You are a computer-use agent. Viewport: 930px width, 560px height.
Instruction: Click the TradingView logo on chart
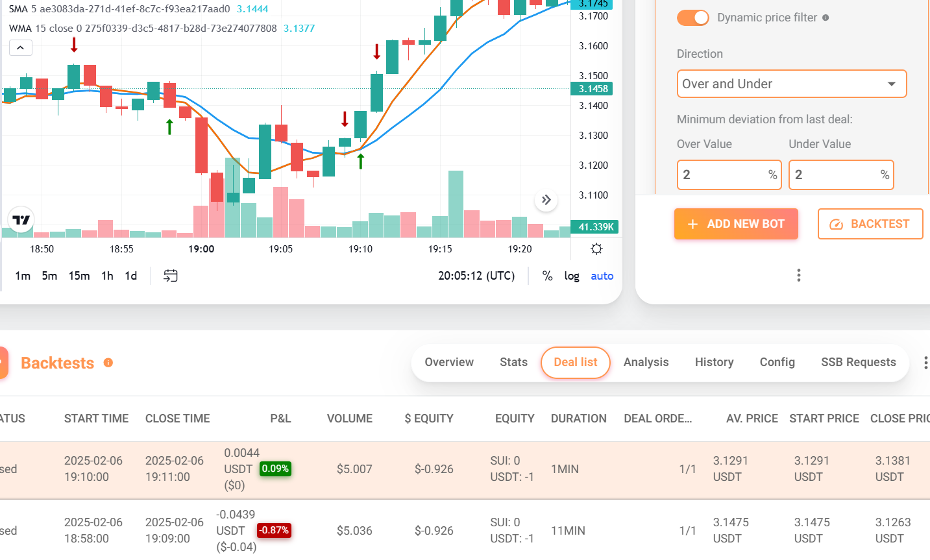21,220
